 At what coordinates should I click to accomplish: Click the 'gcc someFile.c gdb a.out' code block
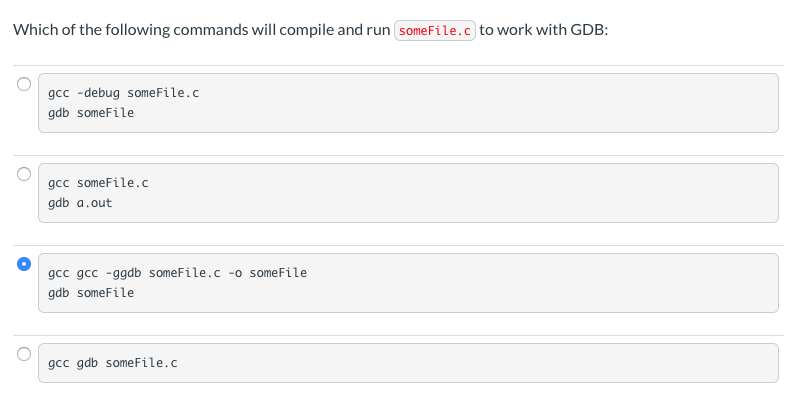(x=408, y=193)
